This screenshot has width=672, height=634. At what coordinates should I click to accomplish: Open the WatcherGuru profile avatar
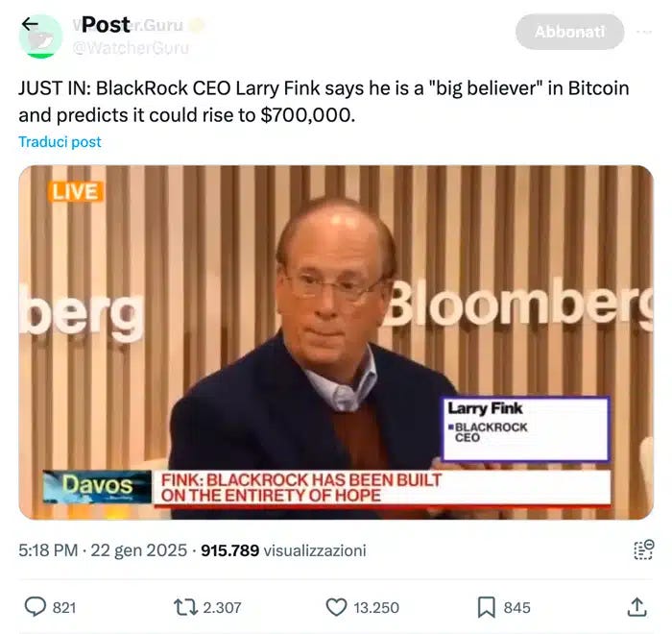(40, 37)
